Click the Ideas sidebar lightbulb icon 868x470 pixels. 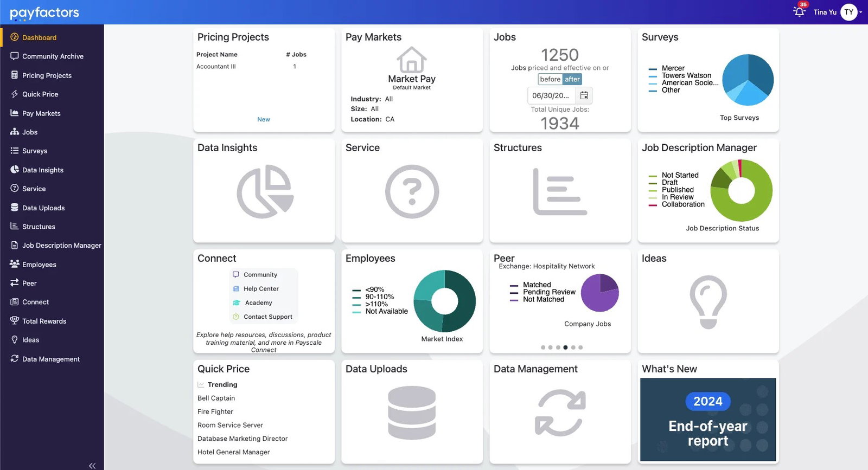pos(15,340)
